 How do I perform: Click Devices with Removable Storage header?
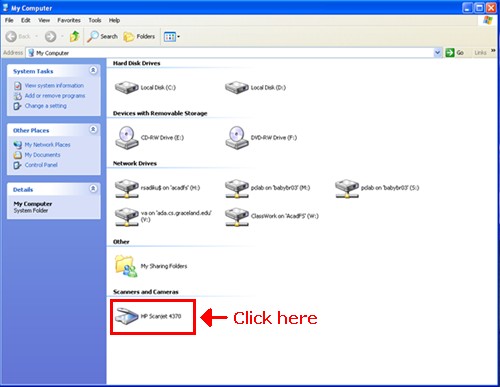coord(160,113)
